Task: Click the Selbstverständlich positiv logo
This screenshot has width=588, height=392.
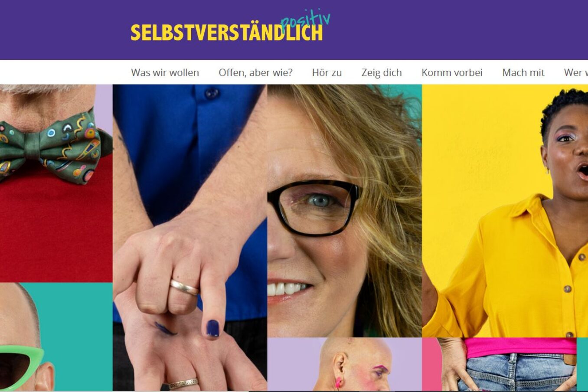Action: pyautogui.click(x=230, y=26)
